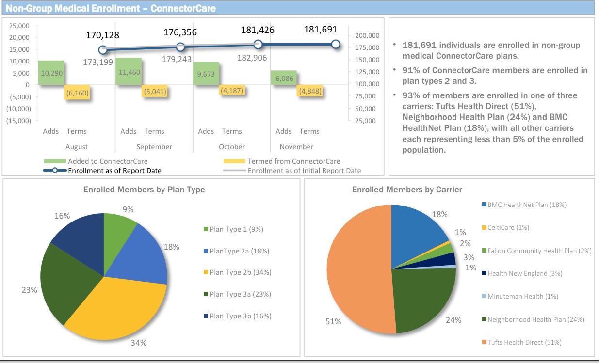Click the Health New England legend swatch
Screen dimensions: 599x364
484,274
